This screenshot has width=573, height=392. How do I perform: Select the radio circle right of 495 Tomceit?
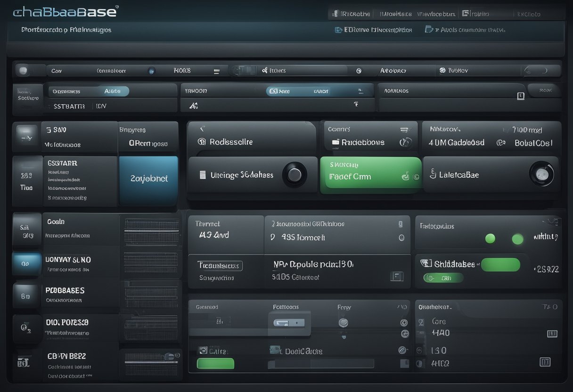(401, 238)
